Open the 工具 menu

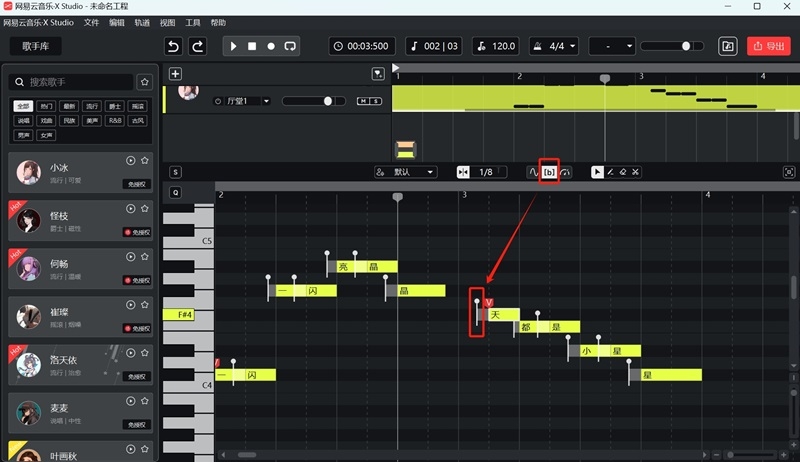pyautogui.click(x=193, y=22)
